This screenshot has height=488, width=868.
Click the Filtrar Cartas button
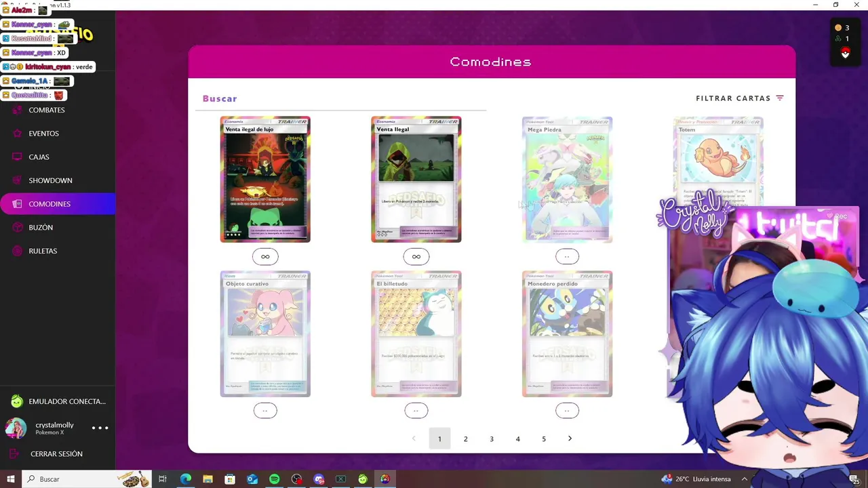click(739, 98)
